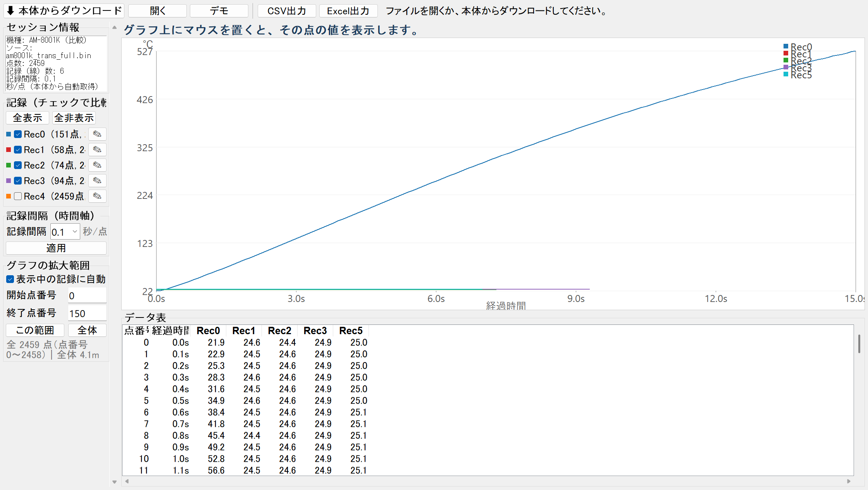Click the data table vertical scrollbar thumb
This screenshot has height=490, width=868.
coord(859,344)
